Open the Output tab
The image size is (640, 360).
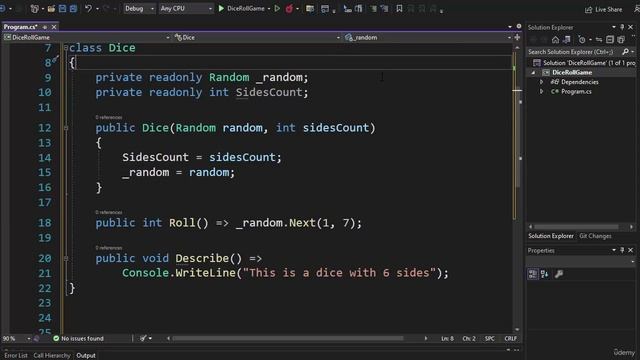pyautogui.click(x=86, y=356)
